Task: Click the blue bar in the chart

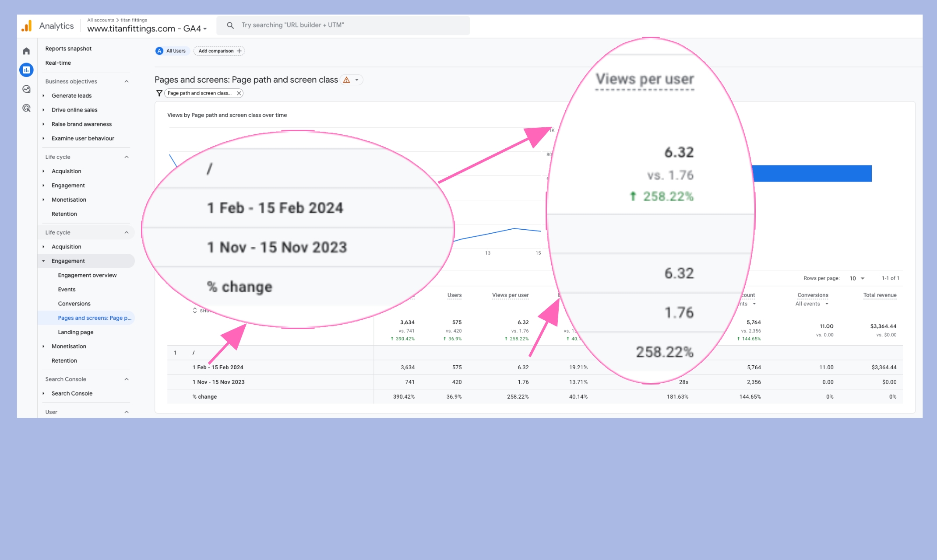Action: pos(813,174)
